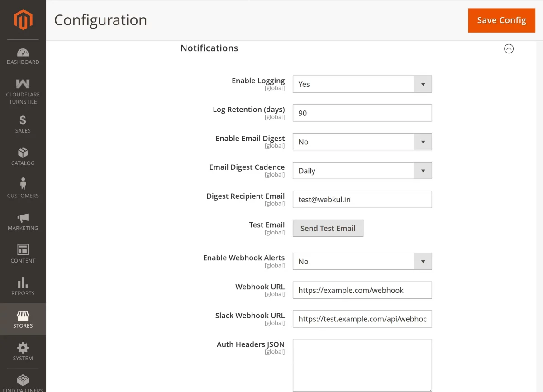Click the Configuration page title
The width and height of the screenshot is (543, 392).
100,20
